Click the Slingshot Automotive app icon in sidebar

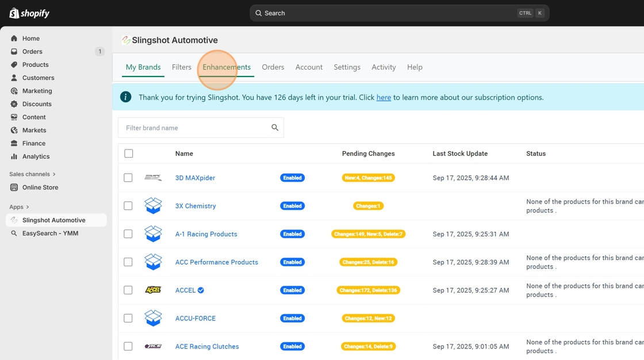coord(14,220)
